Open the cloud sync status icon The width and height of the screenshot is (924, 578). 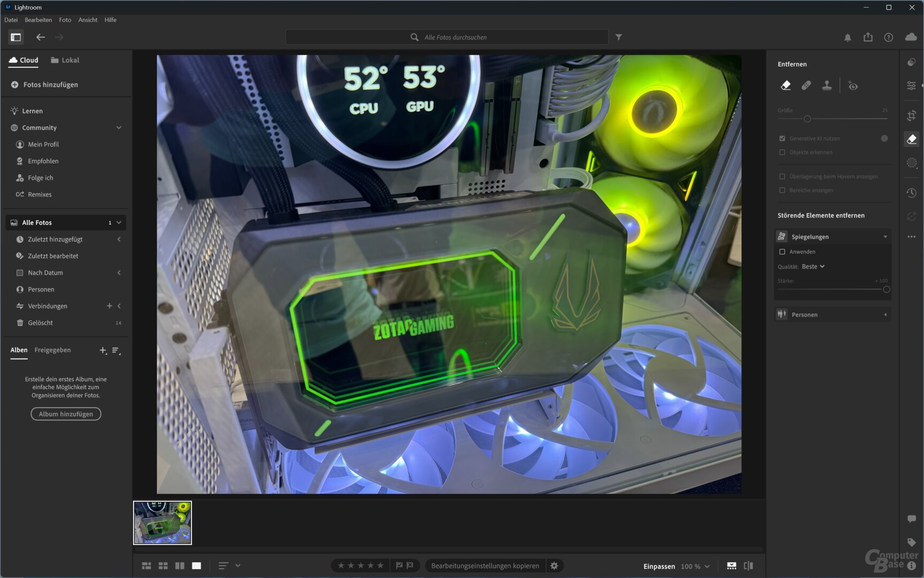coord(911,37)
